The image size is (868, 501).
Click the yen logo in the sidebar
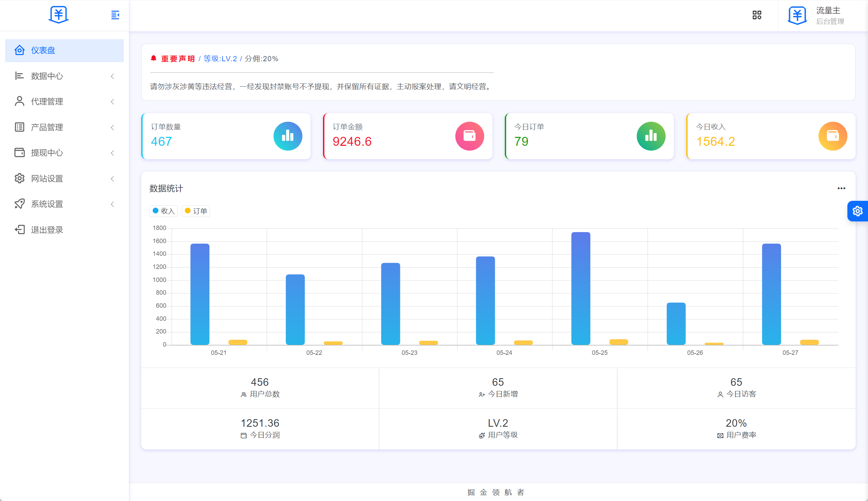58,15
